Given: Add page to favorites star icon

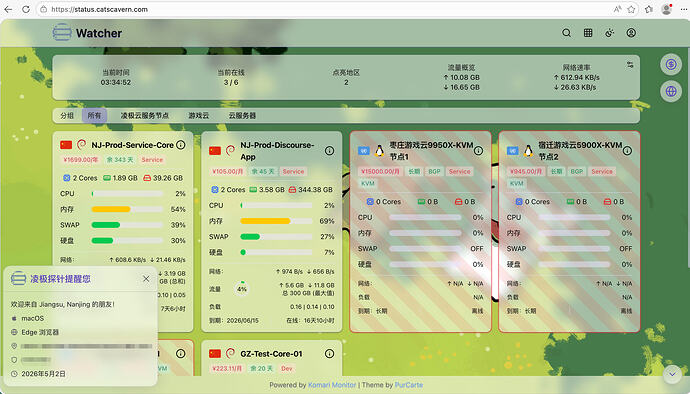Looking at the screenshot, I should pyautogui.click(x=631, y=9).
